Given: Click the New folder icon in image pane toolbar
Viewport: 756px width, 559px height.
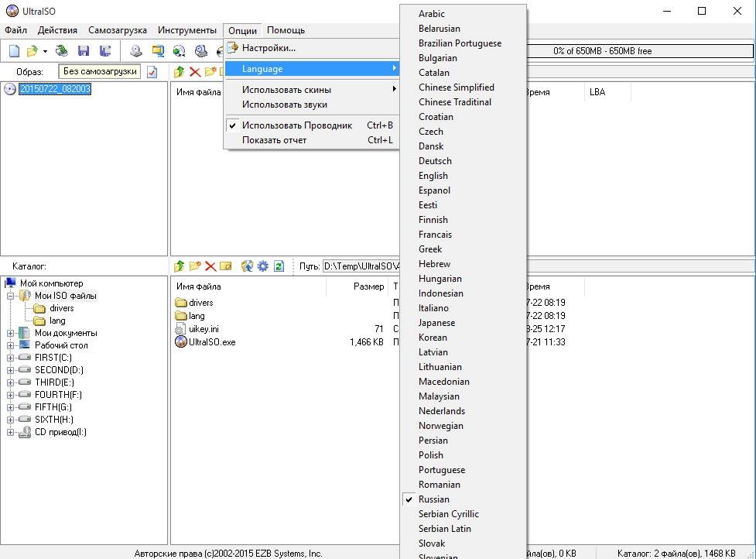Looking at the screenshot, I should 210,72.
